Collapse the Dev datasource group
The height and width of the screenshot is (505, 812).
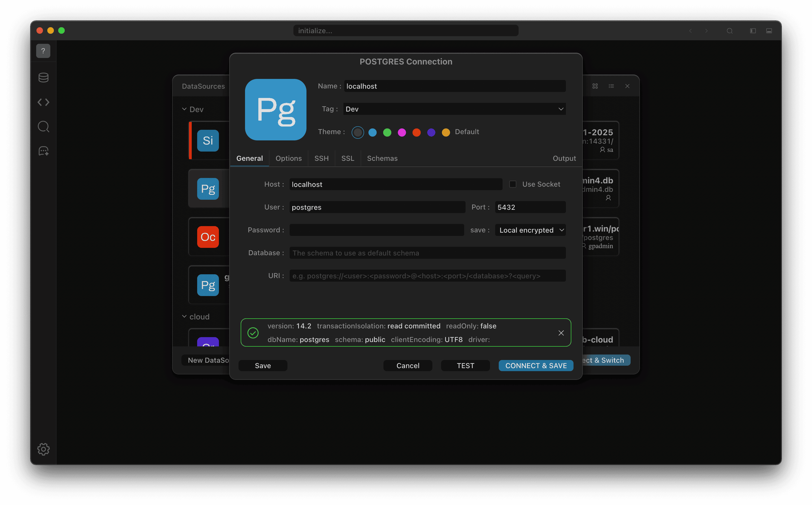pyautogui.click(x=184, y=109)
